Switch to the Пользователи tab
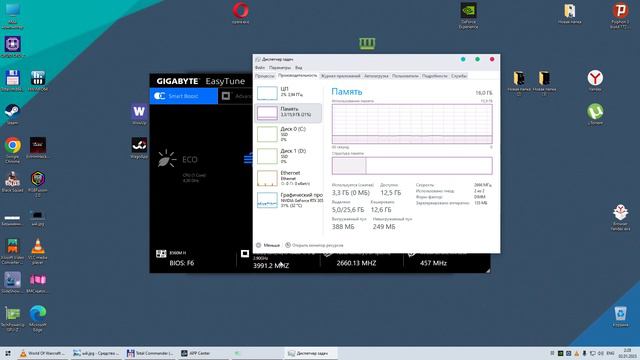Viewport: 640px width, 360px height. coord(405,76)
